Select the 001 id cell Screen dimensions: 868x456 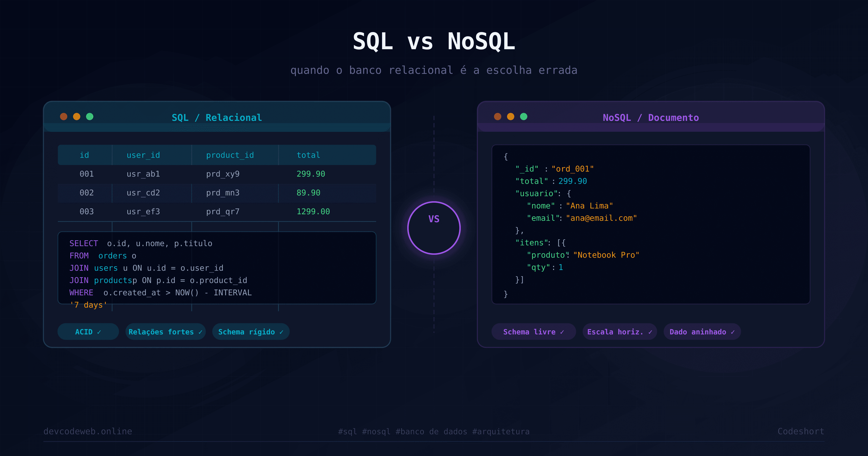point(87,174)
